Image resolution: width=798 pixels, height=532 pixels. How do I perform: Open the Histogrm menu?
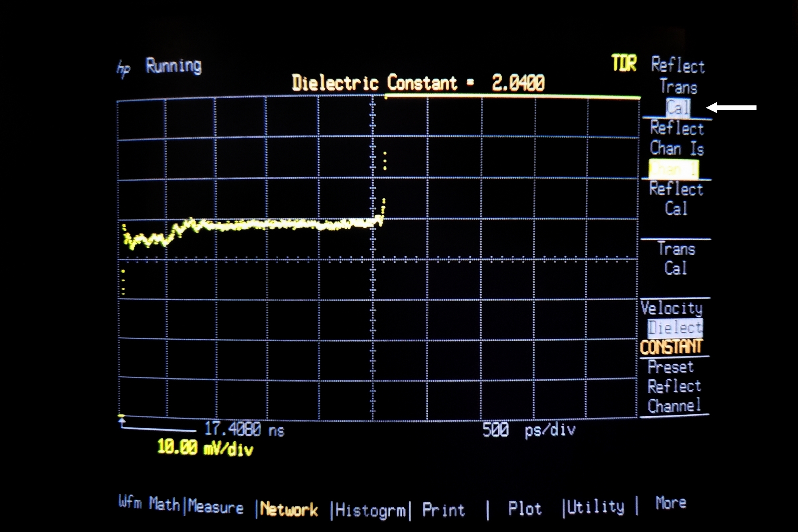click(371, 510)
